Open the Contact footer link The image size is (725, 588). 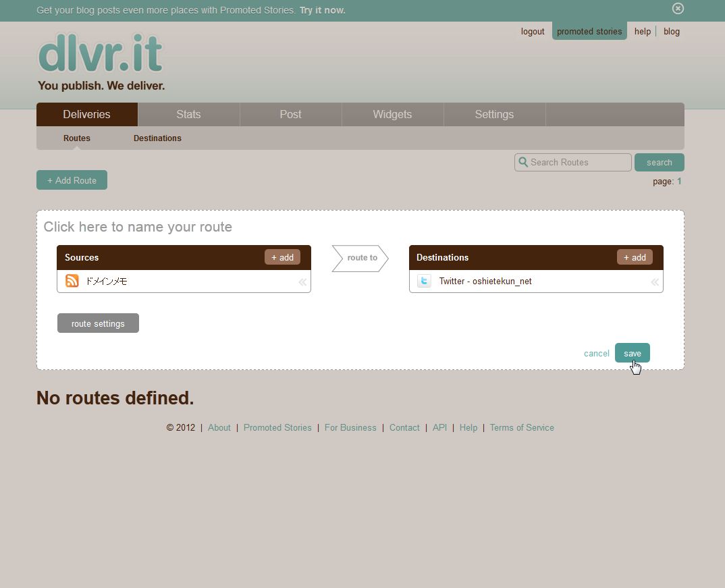pos(404,427)
